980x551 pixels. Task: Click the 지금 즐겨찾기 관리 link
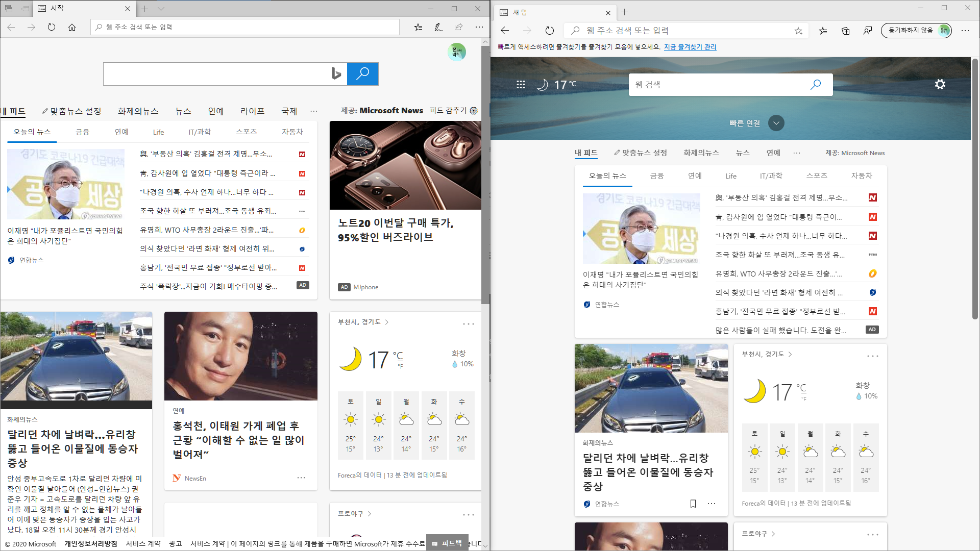click(x=690, y=47)
